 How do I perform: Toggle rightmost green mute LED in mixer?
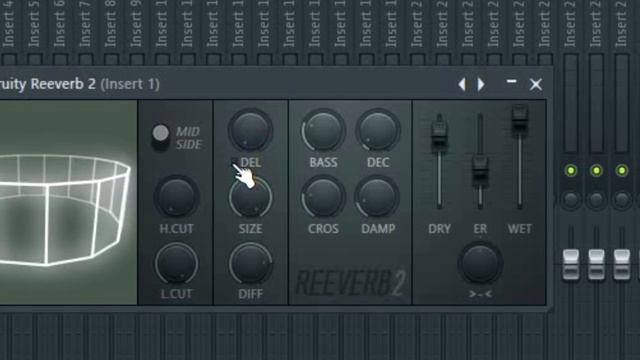coord(622,170)
